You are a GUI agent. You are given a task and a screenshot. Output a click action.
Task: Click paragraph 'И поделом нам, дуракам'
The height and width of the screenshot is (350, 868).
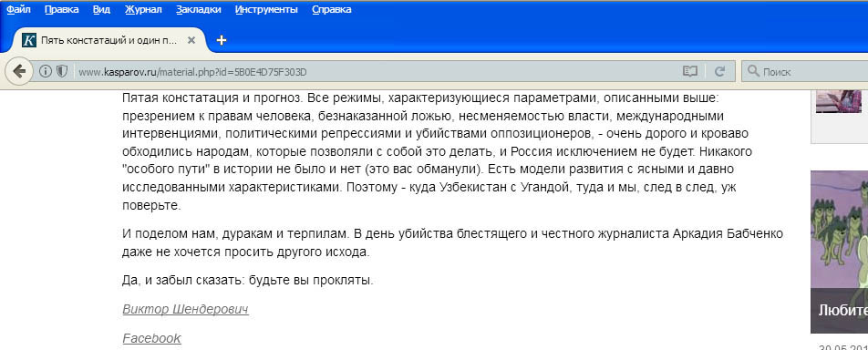point(452,243)
